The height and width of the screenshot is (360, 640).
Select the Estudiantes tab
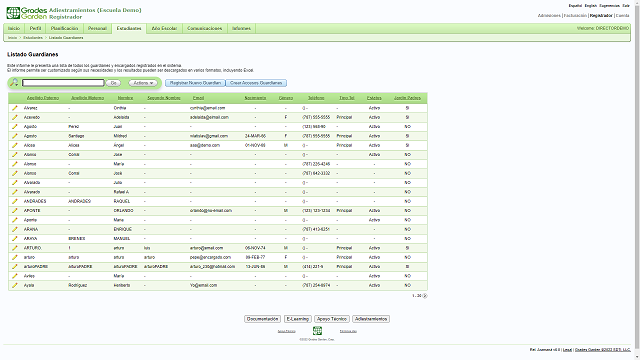coord(129,29)
